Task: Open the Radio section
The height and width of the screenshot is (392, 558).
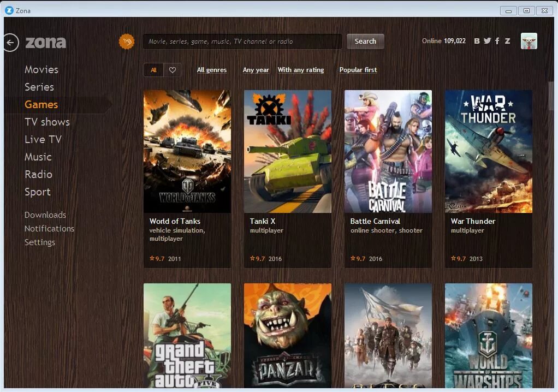Action: coord(38,174)
